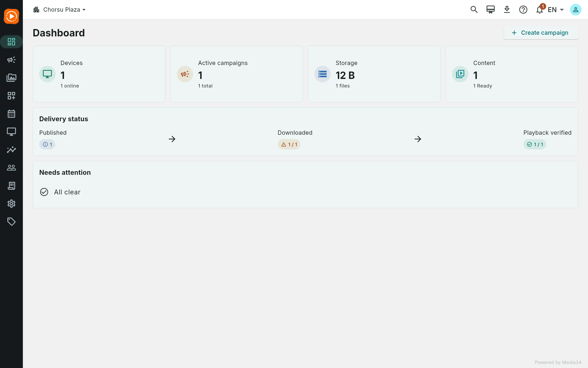Click the '1 total' text

pos(205,86)
